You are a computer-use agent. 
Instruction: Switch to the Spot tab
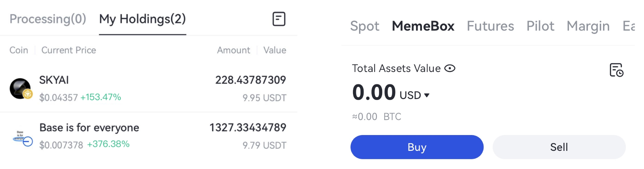coord(365,26)
